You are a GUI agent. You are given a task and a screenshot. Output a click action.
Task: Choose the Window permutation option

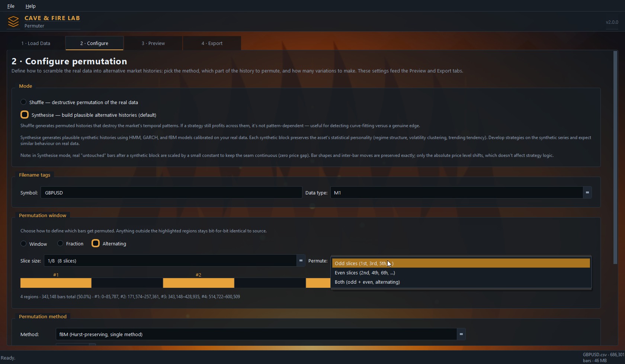tap(23, 244)
